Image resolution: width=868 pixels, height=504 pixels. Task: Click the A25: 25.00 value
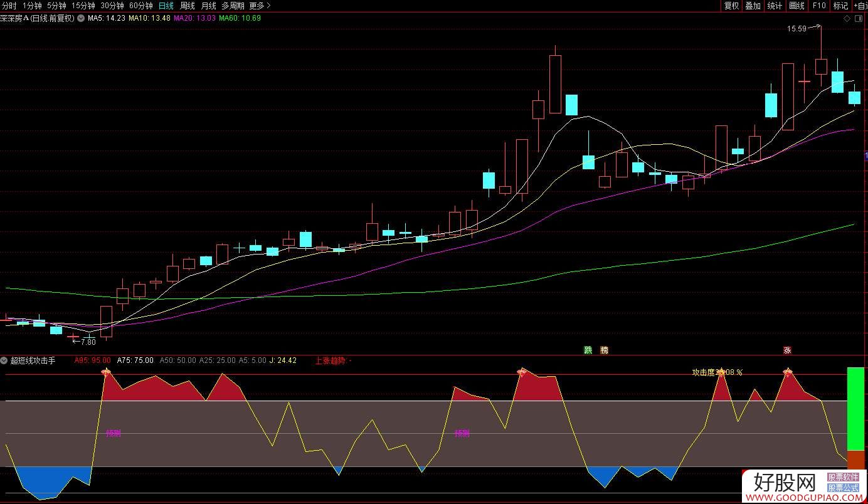pos(218,360)
